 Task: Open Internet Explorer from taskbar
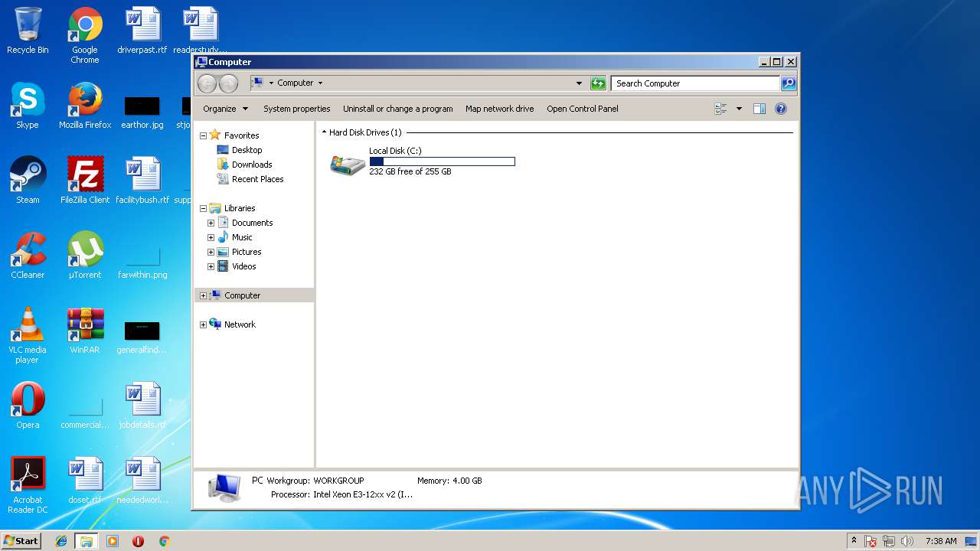tap(61, 541)
